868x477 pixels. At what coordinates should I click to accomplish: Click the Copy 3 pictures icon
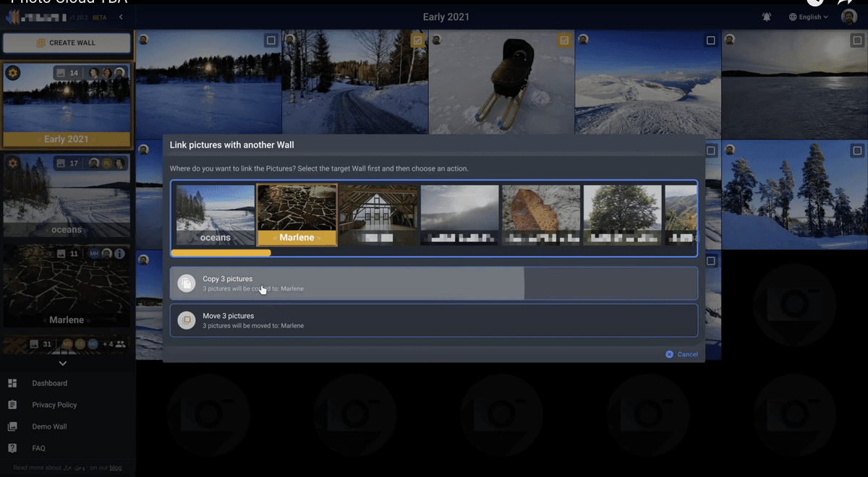187,283
